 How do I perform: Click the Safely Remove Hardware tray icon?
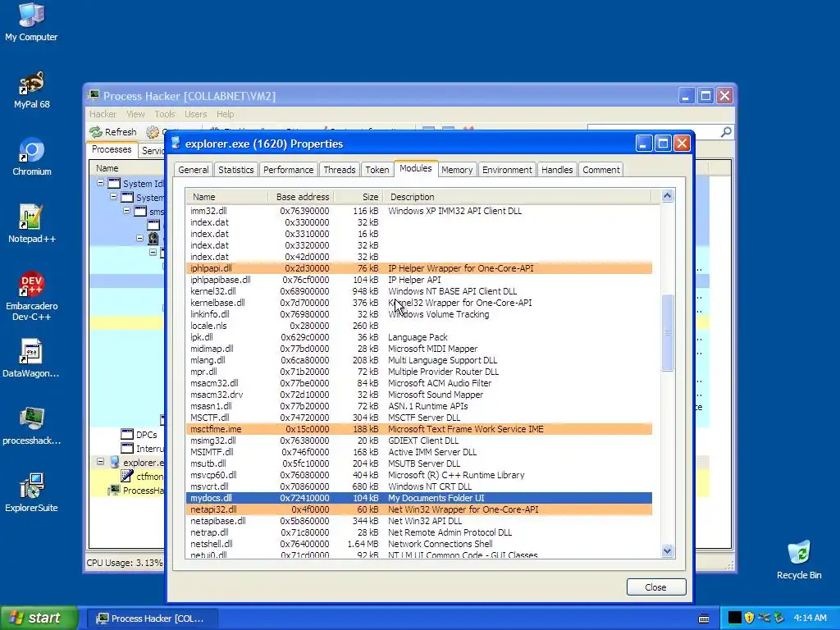tap(778, 618)
